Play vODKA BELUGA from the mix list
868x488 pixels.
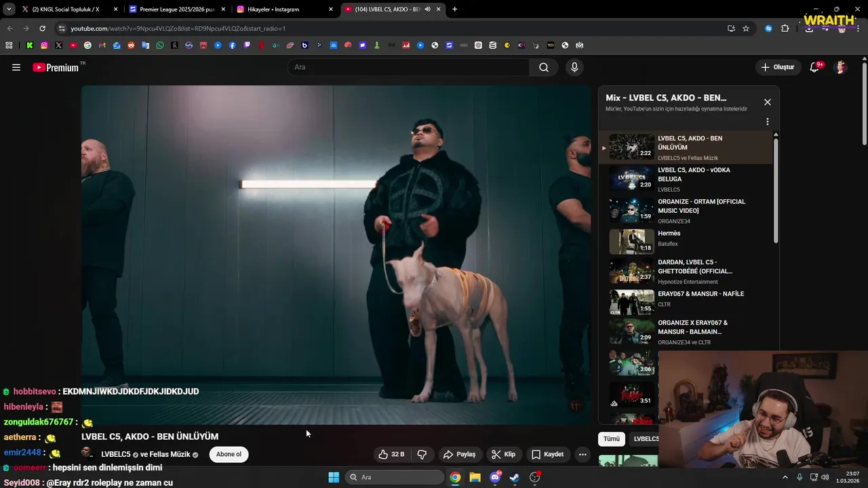[x=685, y=179]
